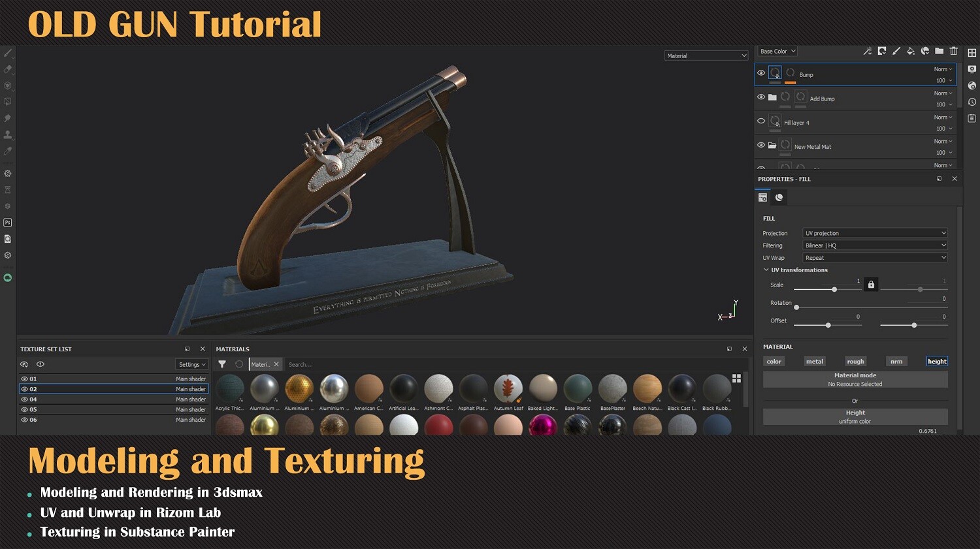Select the Autumn Leaf material thumbnail
This screenshot has width=980, height=549.
[x=508, y=389]
